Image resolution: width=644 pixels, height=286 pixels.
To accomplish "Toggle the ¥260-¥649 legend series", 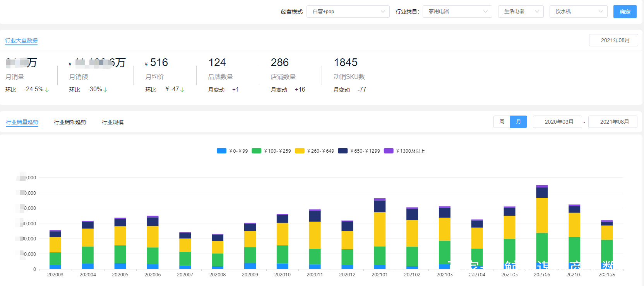I will [x=314, y=151].
